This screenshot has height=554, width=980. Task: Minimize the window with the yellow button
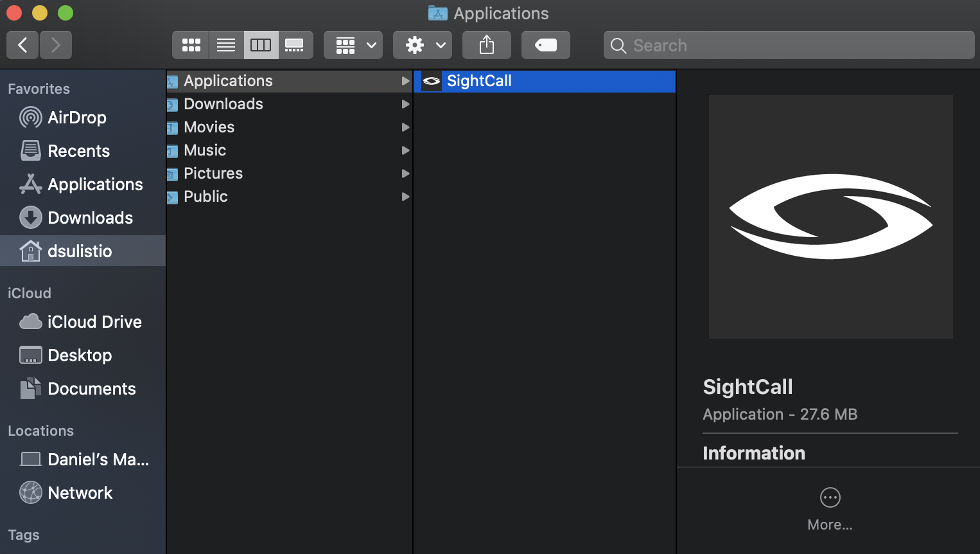(x=40, y=12)
